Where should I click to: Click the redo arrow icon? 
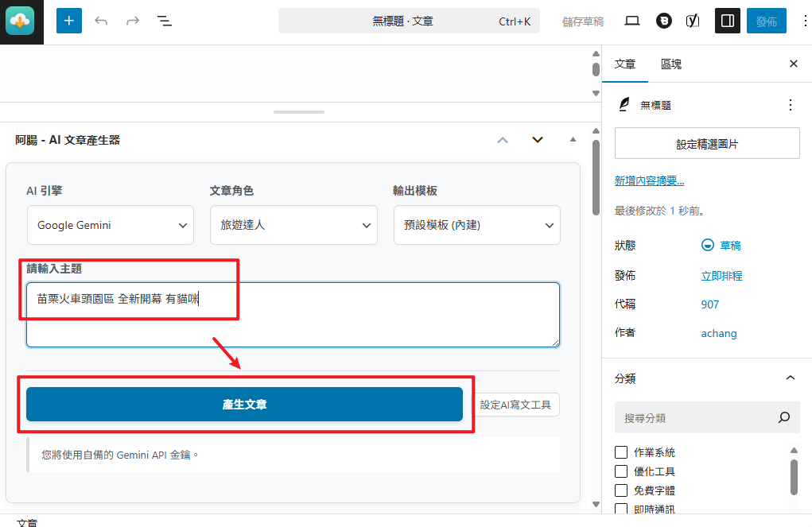(x=133, y=21)
